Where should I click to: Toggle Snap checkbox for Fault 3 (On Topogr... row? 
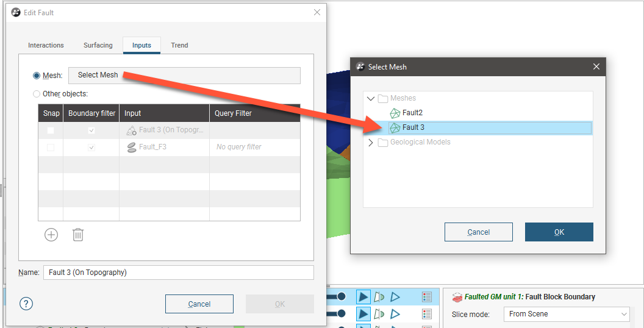point(51,130)
